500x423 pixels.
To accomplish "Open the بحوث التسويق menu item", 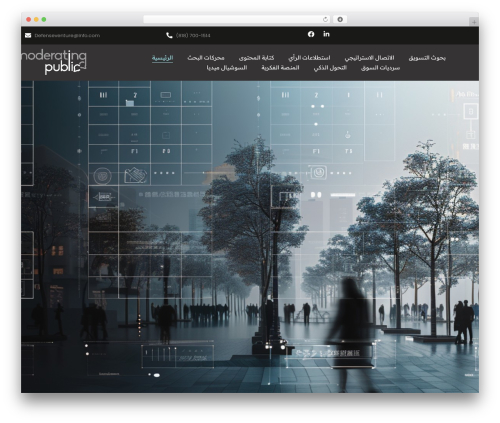I will click(427, 58).
